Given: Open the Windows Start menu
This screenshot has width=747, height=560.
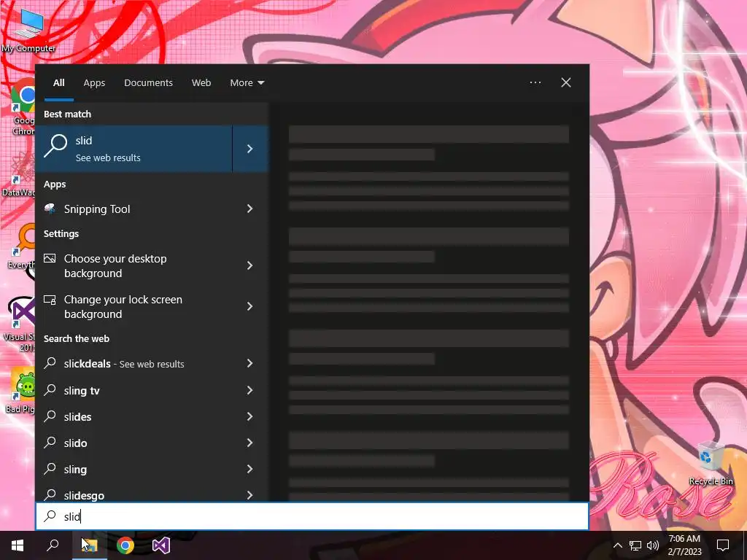Looking at the screenshot, I should tap(18, 545).
